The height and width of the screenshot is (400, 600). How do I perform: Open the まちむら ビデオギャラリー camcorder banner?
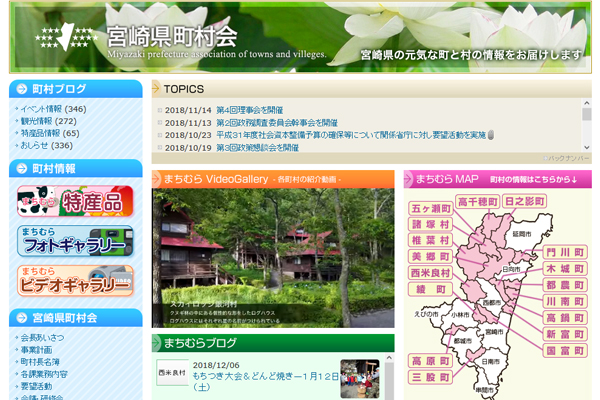(x=75, y=280)
